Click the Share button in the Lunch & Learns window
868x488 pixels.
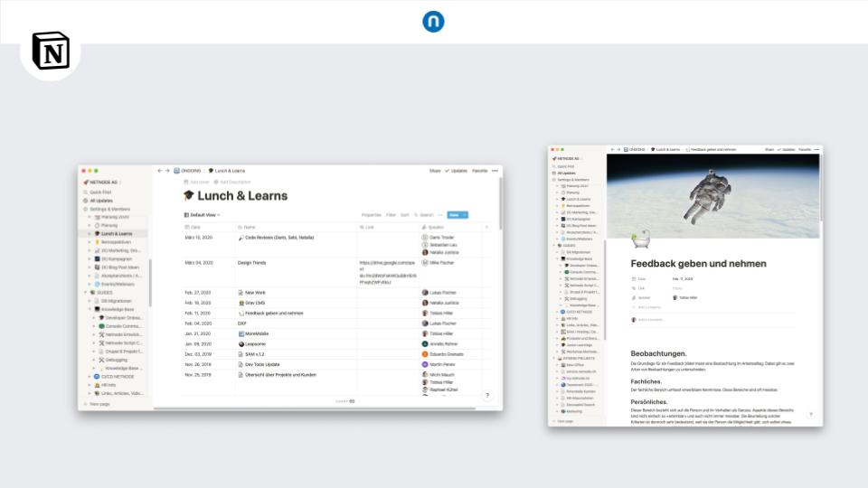434,170
